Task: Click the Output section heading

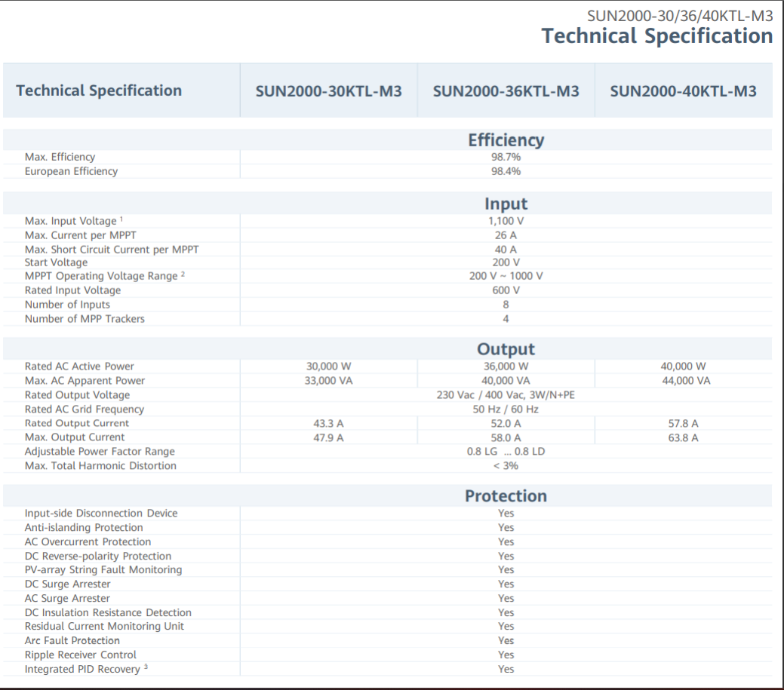Action: pos(506,349)
